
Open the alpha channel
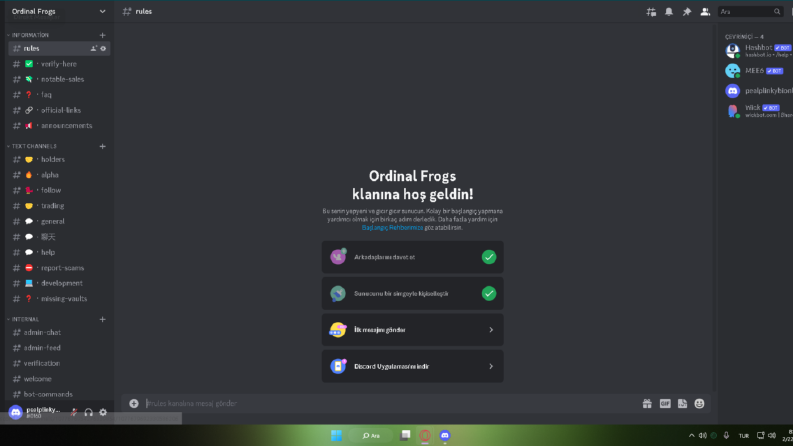click(59, 175)
